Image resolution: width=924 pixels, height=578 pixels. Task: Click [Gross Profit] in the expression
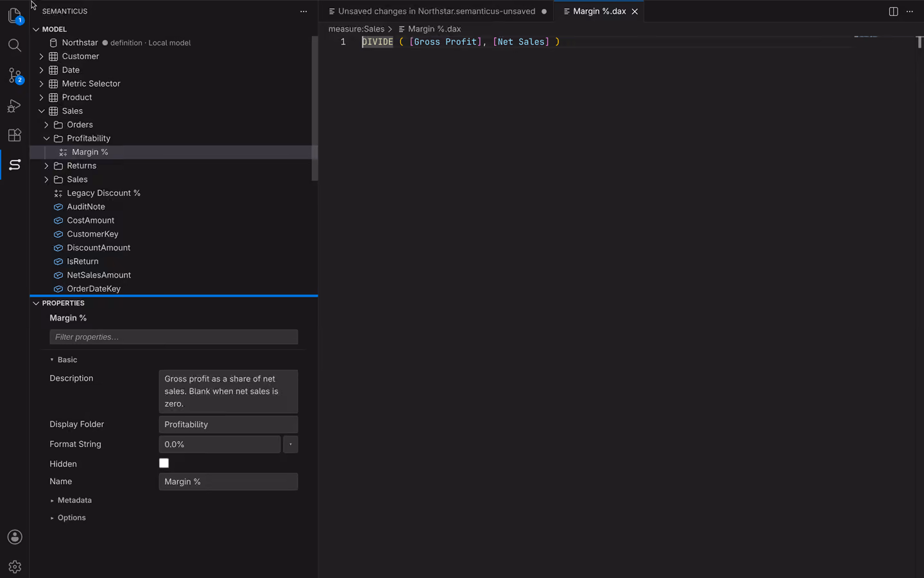click(x=445, y=42)
